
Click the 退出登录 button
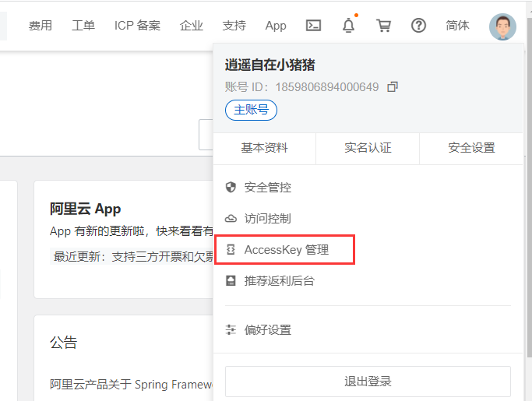pyautogui.click(x=368, y=382)
